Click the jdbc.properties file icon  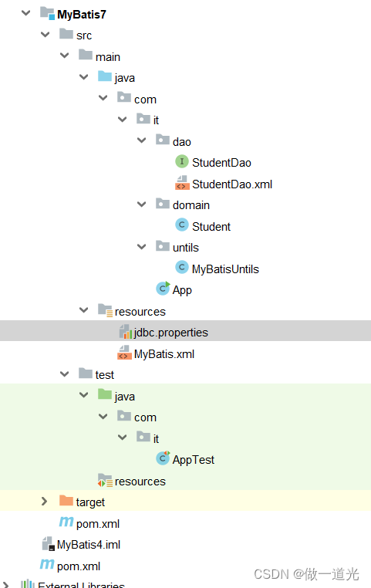click(x=126, y=332)
